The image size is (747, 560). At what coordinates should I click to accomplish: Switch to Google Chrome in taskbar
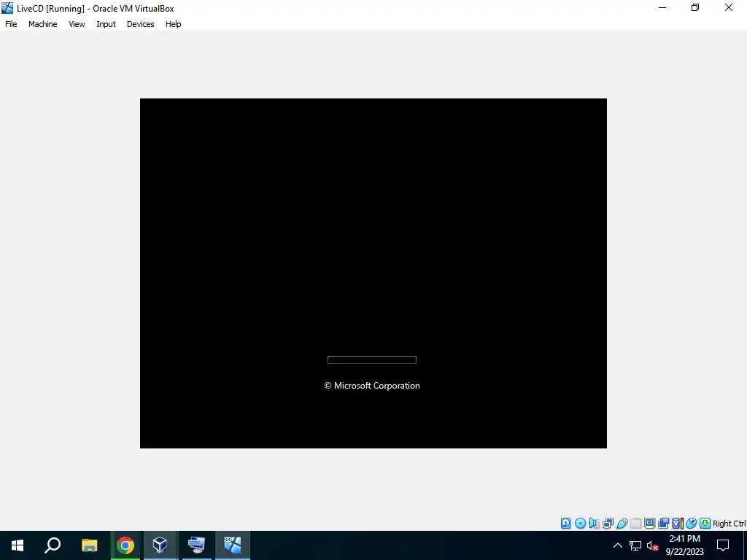coord(125,545)
